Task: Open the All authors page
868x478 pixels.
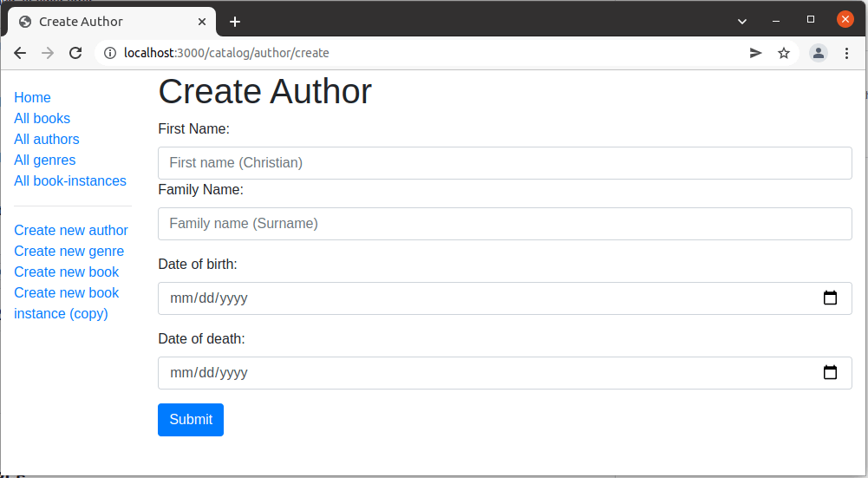Action: click(47, 140)
